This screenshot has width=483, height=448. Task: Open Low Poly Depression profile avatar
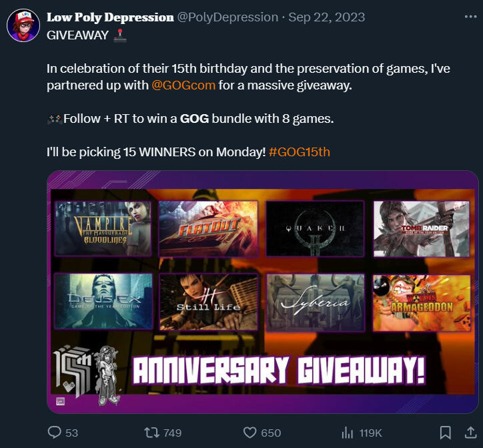[x=23, y=25]
